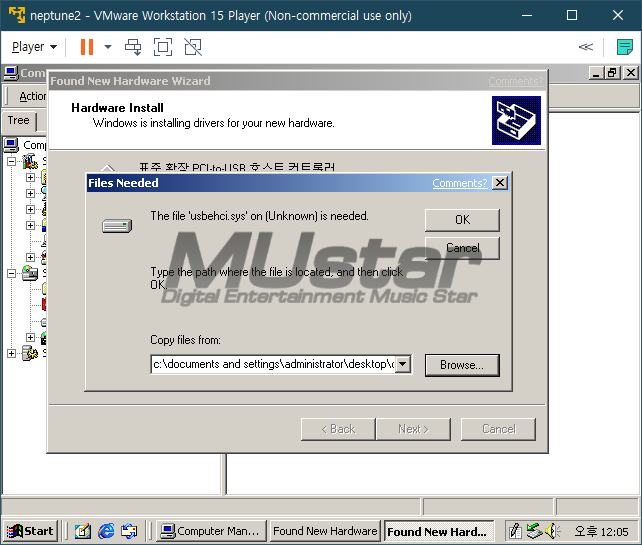Collapse VMware toolbar with double chevron
This screenshot has width=642, height=545.
coord(585,47)
